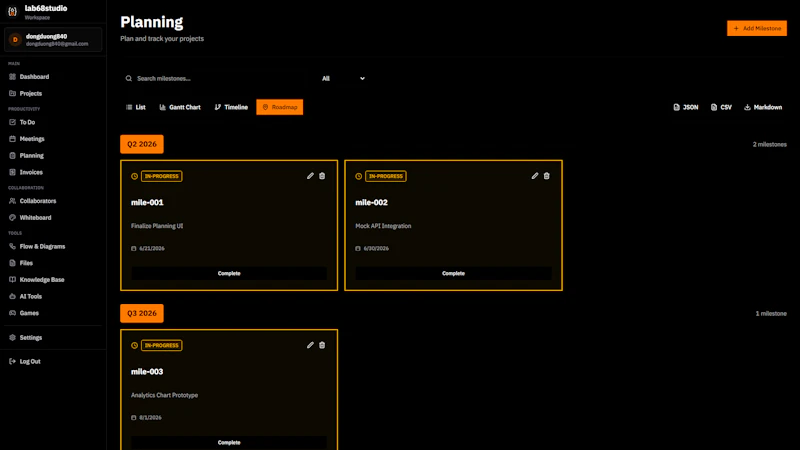The image size is (800, 450).
Task: Click the 'Analytics Chart Prototype' description
Action: [164, 395]
